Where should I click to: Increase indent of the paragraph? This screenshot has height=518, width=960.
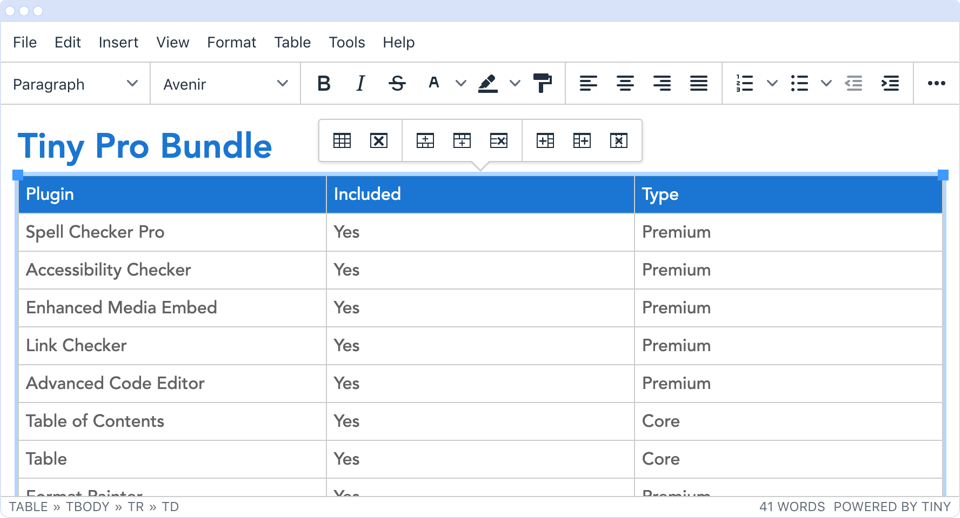tap(890, 84)
